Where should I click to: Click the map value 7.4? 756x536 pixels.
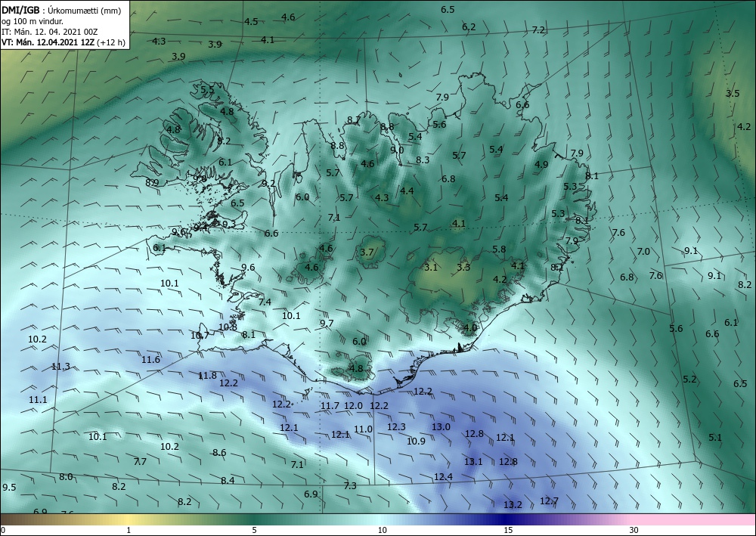[265, 302]
